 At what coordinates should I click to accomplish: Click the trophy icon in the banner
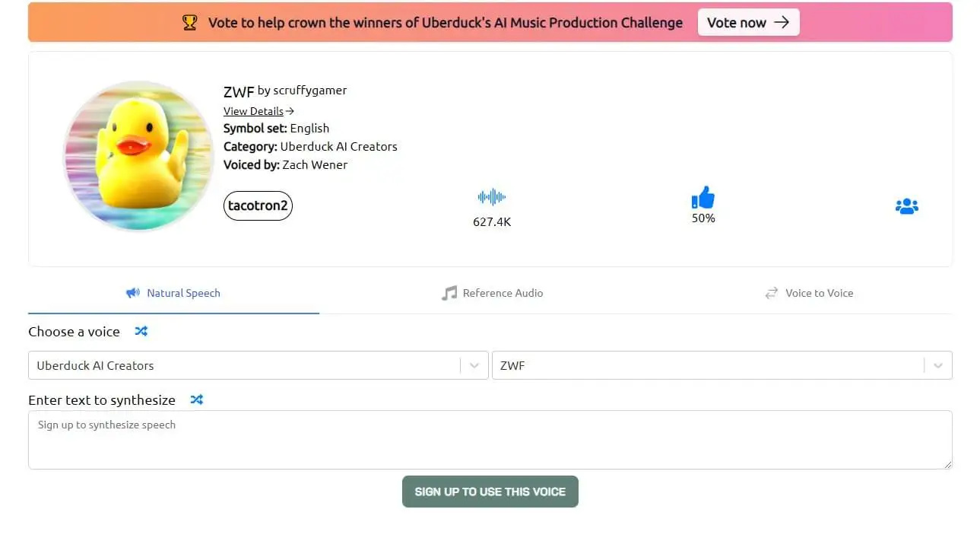(x=190, y=23)
